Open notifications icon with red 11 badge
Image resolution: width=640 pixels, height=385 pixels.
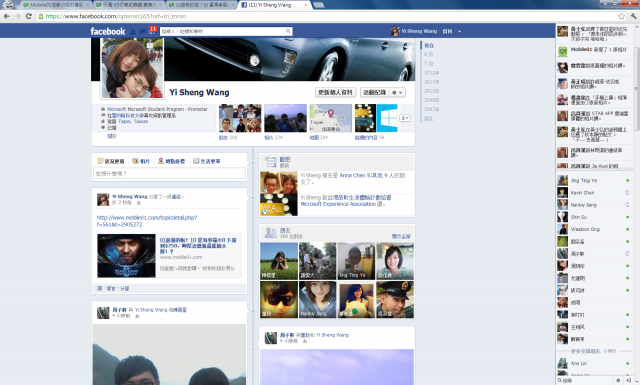tap(153, 30)
